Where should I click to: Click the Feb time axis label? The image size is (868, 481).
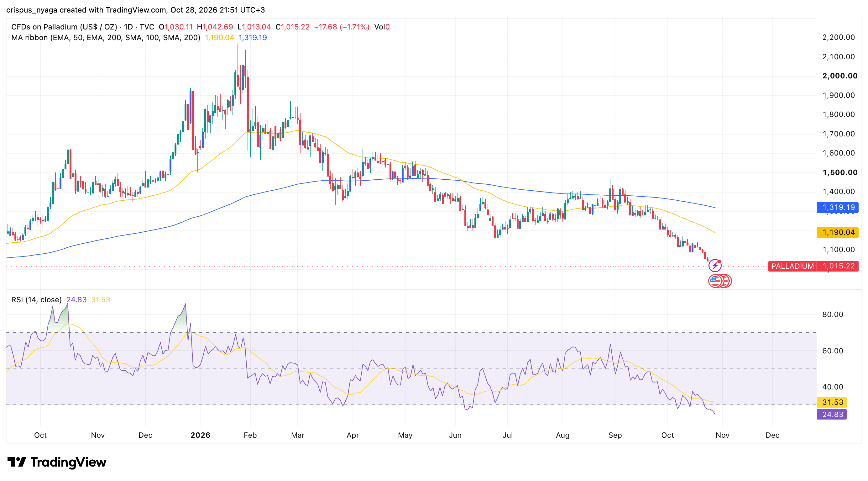250,435
